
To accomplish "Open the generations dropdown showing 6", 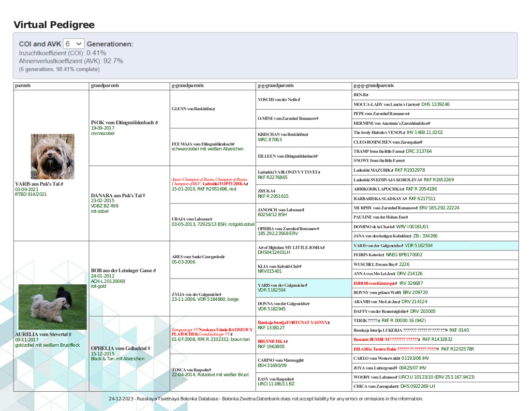I will pyautogui.click(x=74, y=44).
